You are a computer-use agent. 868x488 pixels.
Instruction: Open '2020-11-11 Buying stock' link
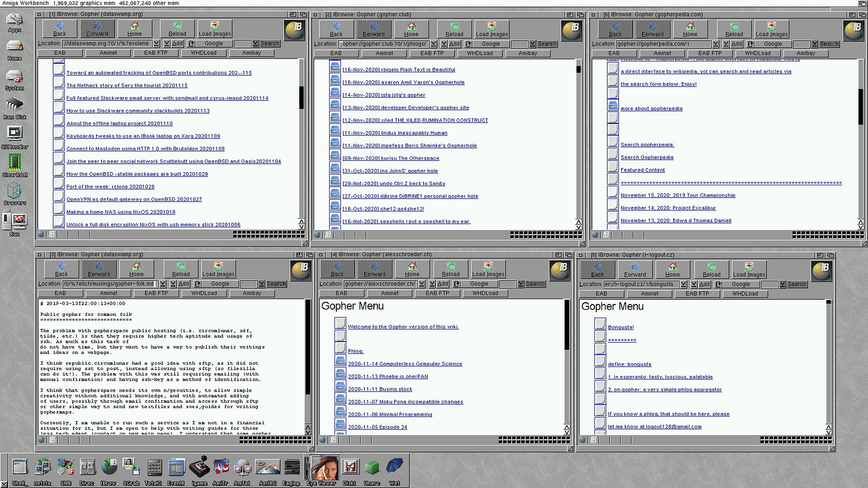point(380,389)
